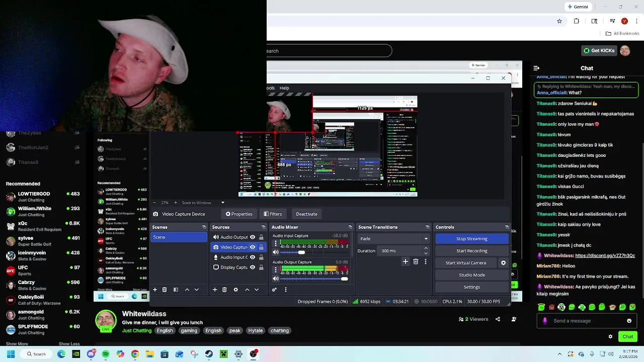Click the share icon next to Viewers
The image size is (644, 362).
[x=498, y=319]
